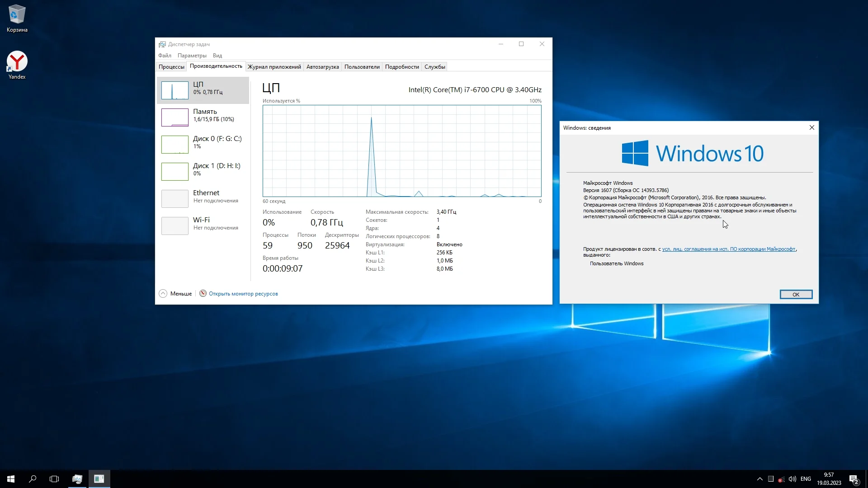Open the Recycle Bin desktop icon
The width and height of the screenshot is (868, 488).
[x=17, y=18]
